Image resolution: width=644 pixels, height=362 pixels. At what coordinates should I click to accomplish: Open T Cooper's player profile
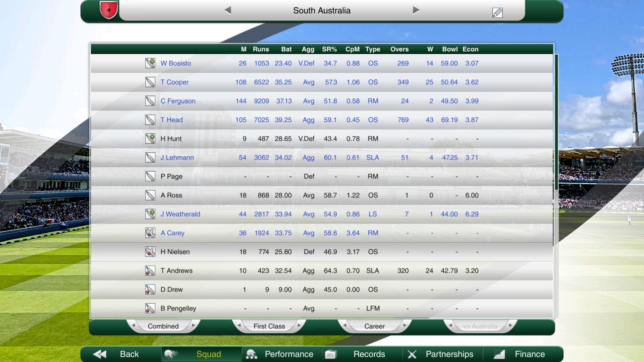[174, 82]
